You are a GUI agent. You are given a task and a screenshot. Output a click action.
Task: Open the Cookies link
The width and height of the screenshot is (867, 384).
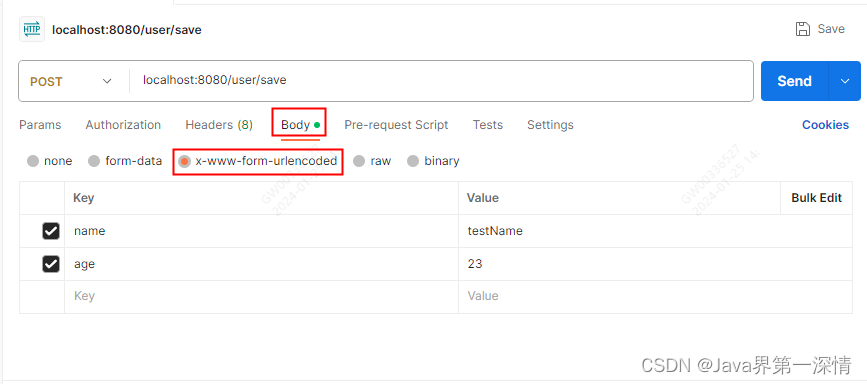[826, 125]
